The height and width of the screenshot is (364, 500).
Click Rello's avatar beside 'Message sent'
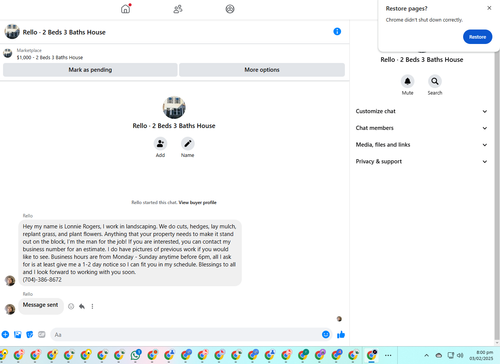pos(10,309)
